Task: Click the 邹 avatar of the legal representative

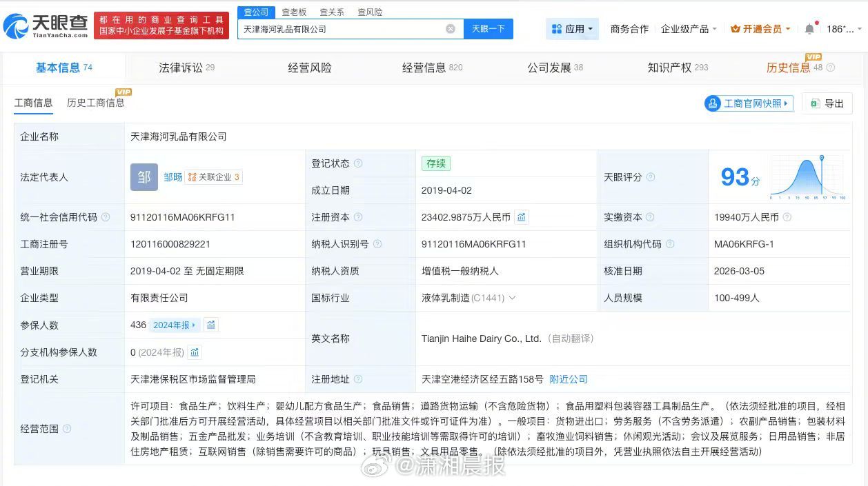Action: [144, 177]
